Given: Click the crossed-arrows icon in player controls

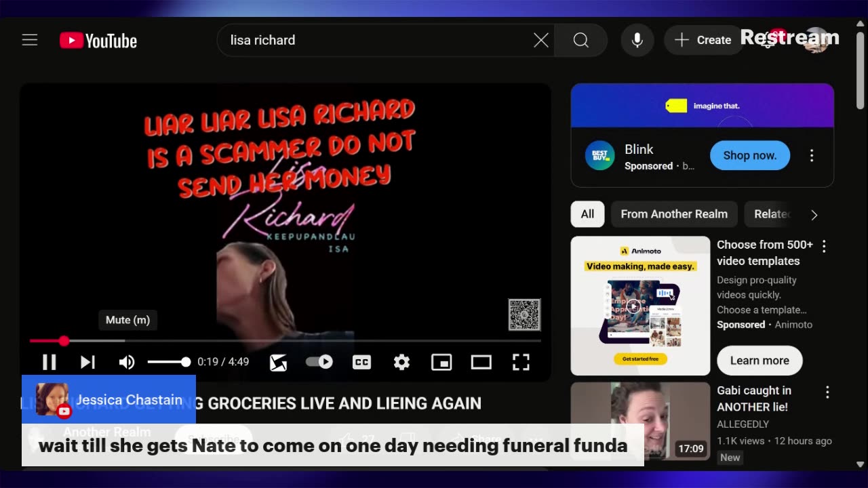Looking at the screenshot, I should pos(278,363).
